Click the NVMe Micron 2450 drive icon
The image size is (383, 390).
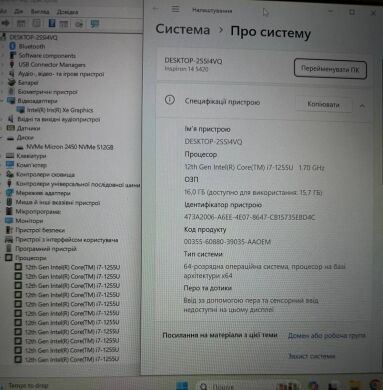coord(20,147)
